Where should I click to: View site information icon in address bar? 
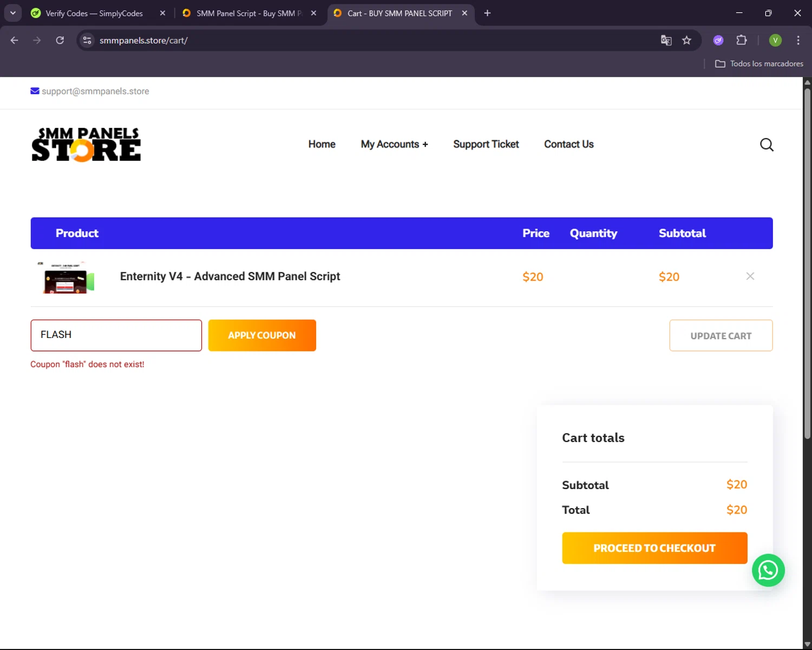pos(87,40)
